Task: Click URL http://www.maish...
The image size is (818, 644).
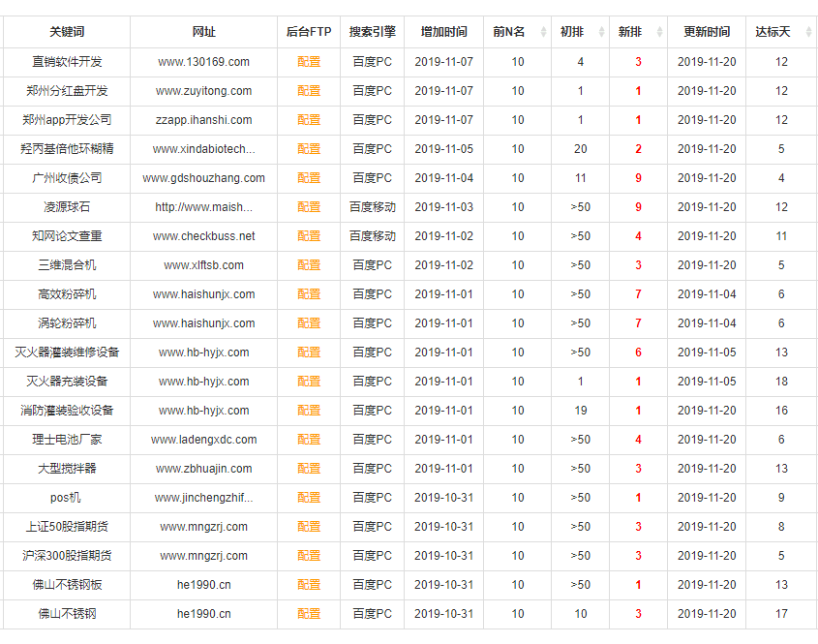Action: [203, 207]
